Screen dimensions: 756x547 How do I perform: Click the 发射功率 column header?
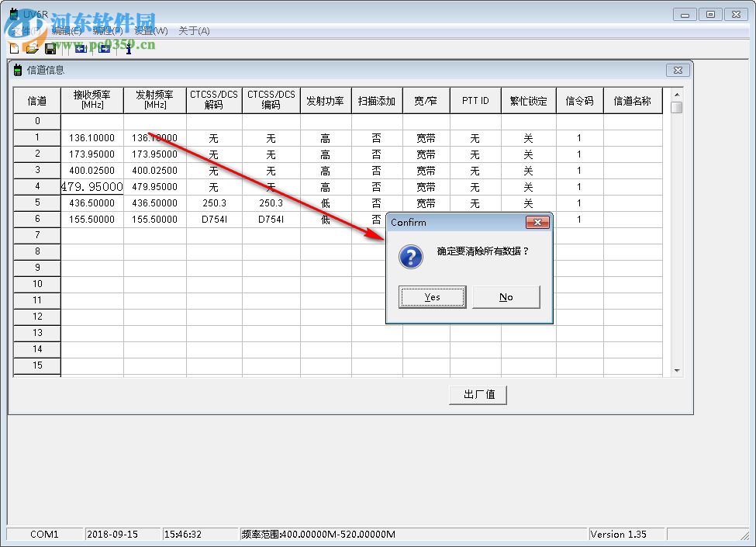[326, 100]
